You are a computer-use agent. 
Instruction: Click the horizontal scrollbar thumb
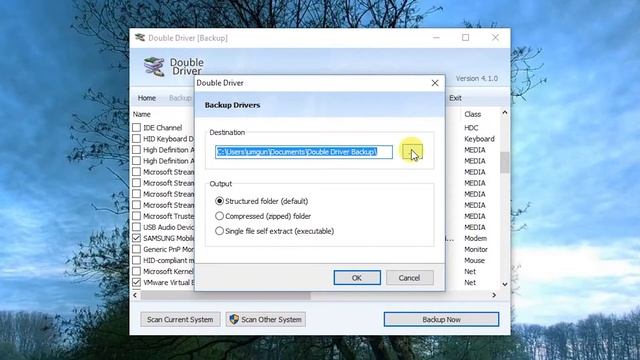click(225, 295)
